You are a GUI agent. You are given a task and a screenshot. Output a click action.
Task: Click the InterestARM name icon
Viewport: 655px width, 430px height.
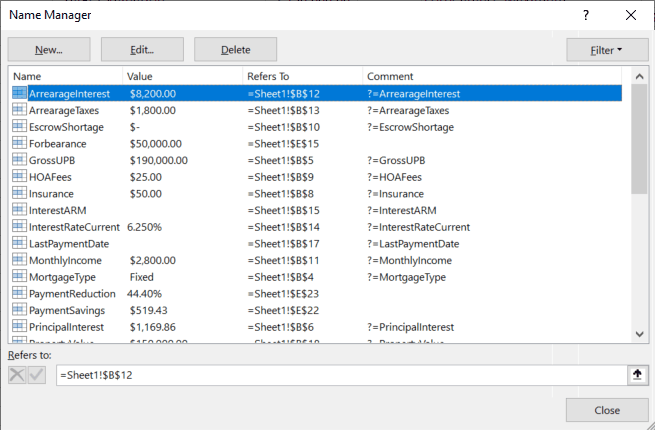point(19,210)
